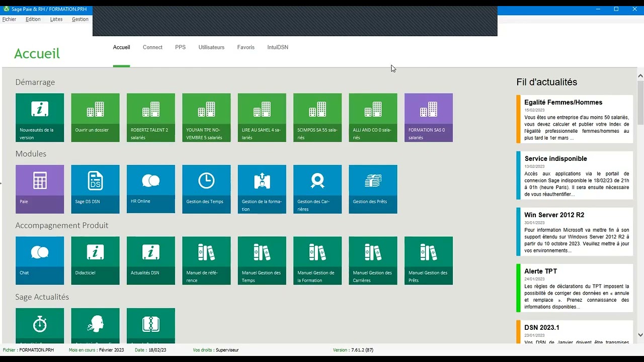Open LIRE AU SAHEL company tile

point(262,118)
